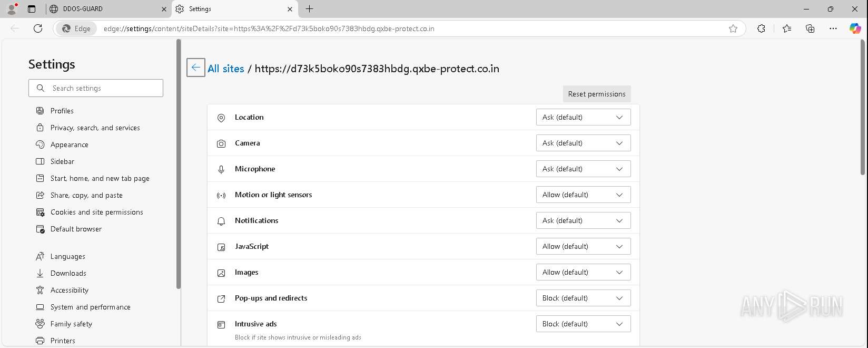Open Privacy, search, and services section

pos(95,128)
